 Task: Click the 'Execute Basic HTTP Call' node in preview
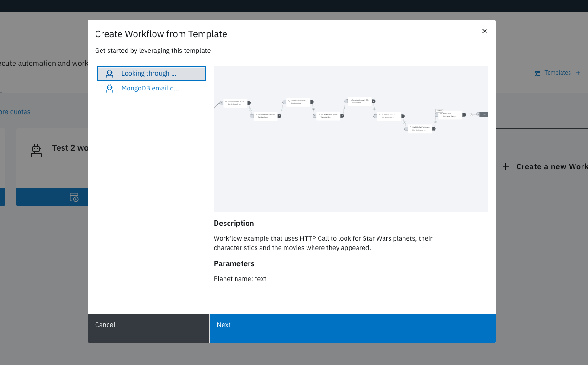[235, 102]
